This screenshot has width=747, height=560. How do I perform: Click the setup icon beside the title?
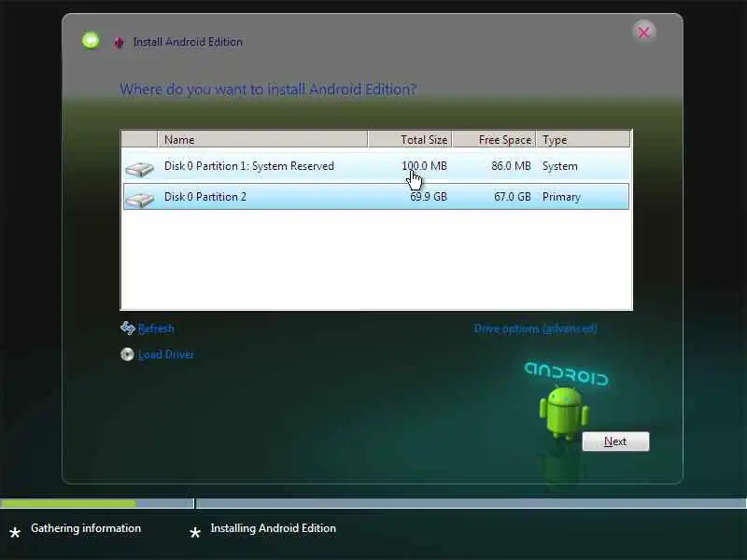tap(119, 42)
